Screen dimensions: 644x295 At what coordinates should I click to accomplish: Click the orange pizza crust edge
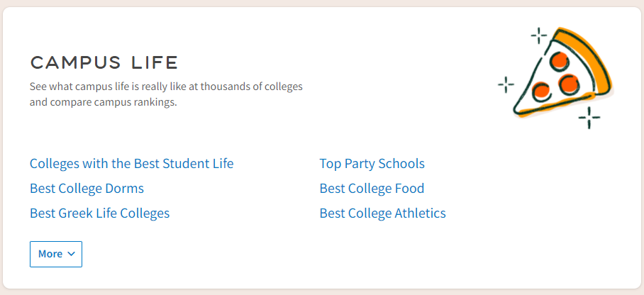tap(594, 60)
